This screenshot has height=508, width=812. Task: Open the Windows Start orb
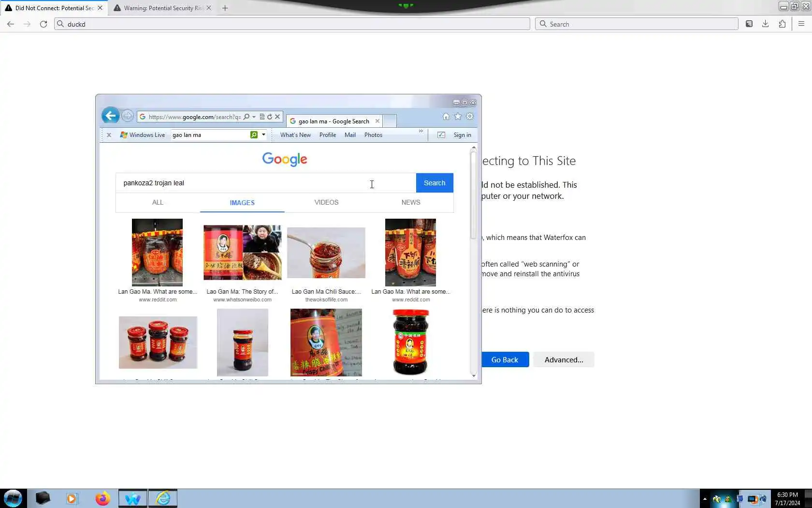tap(13, 498)
